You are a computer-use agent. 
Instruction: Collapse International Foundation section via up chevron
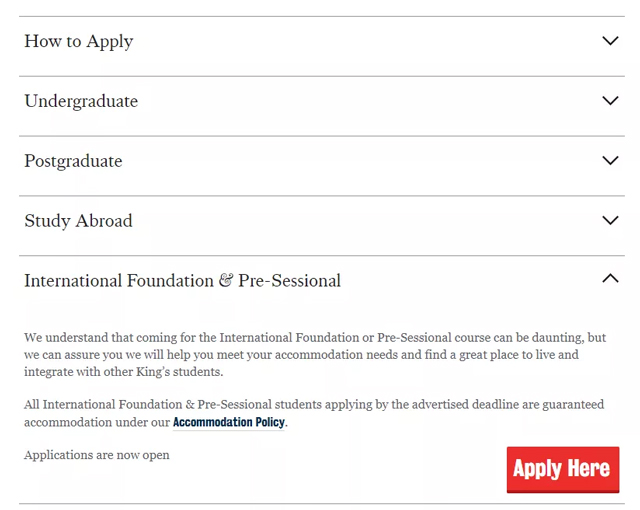(x=610, y=280)
